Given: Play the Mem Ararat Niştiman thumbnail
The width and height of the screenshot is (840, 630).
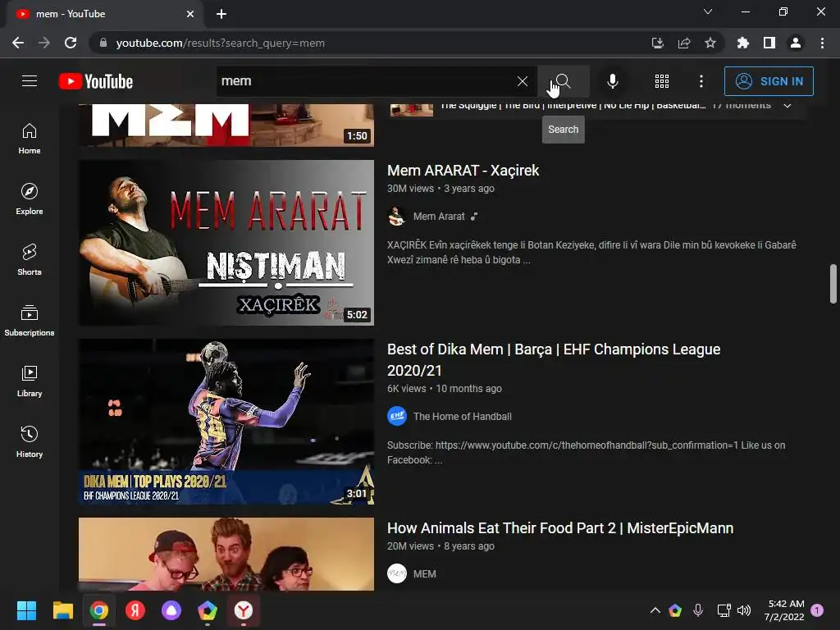Looking at the screenshot, I should 226,243.
